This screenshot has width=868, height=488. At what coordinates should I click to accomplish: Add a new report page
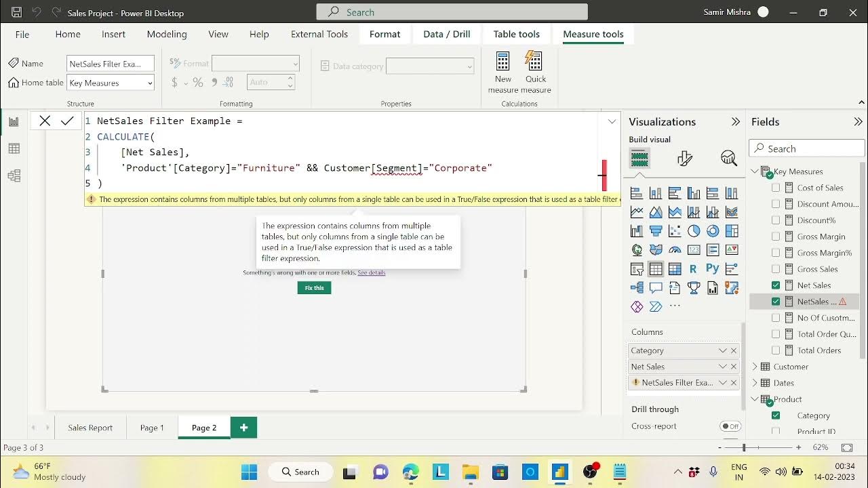tap(243, 428)
